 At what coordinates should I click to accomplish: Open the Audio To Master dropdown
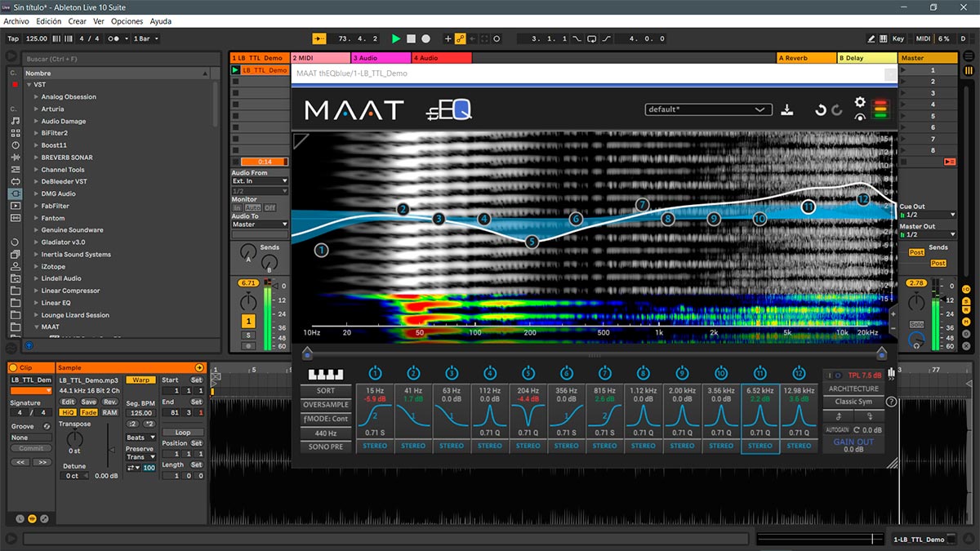tap(260, 224)
